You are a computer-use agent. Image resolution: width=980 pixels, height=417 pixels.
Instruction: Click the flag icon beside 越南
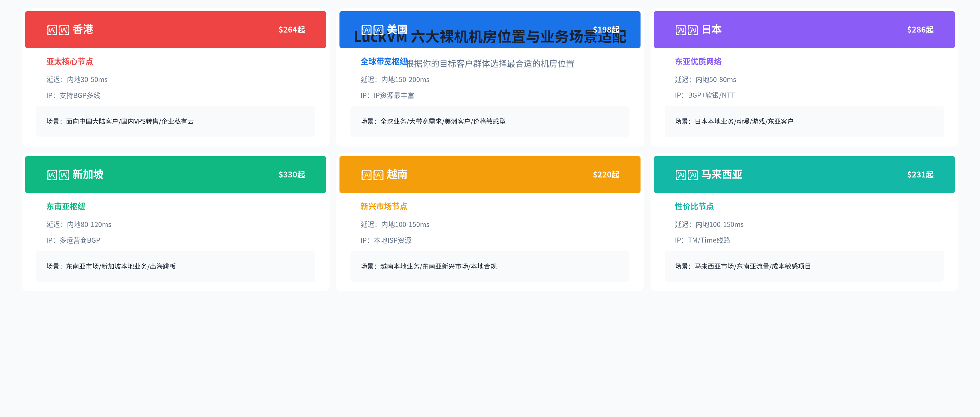372,175
